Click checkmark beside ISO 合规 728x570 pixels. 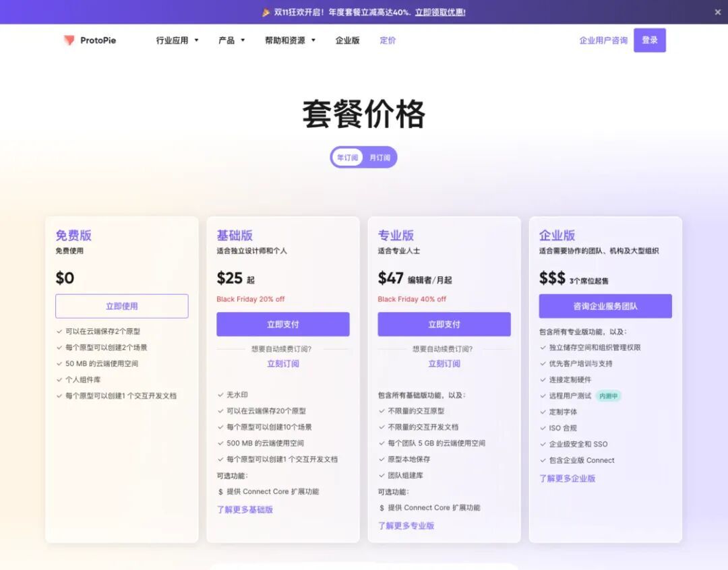(543, 428)
